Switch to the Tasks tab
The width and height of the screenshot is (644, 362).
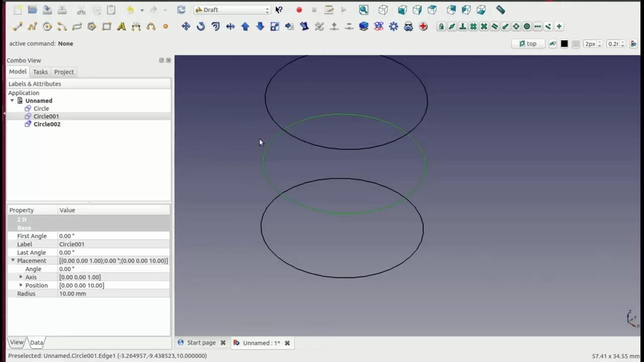(40, 72)
